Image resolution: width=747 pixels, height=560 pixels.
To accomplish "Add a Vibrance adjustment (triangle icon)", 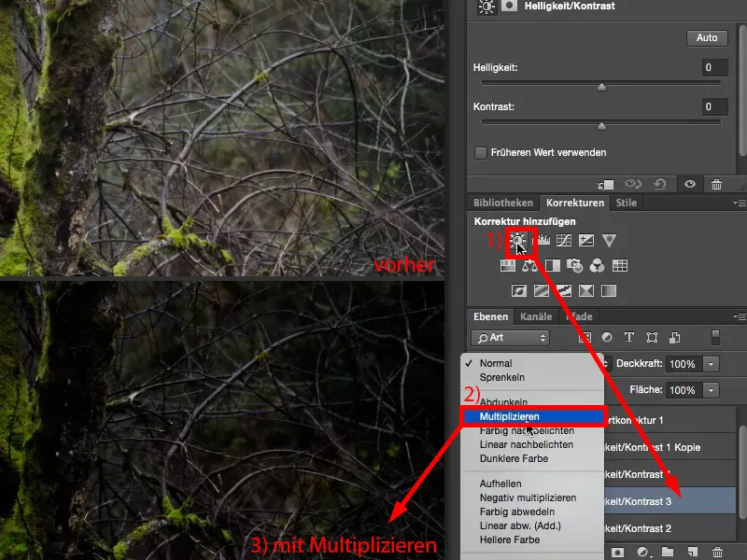I will (609, 240).
